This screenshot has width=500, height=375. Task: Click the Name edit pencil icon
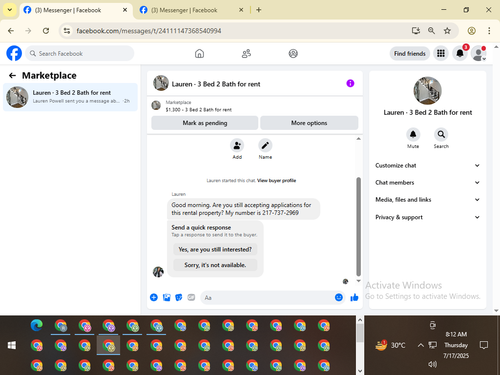pyautogui.click(x=265, y=145)
